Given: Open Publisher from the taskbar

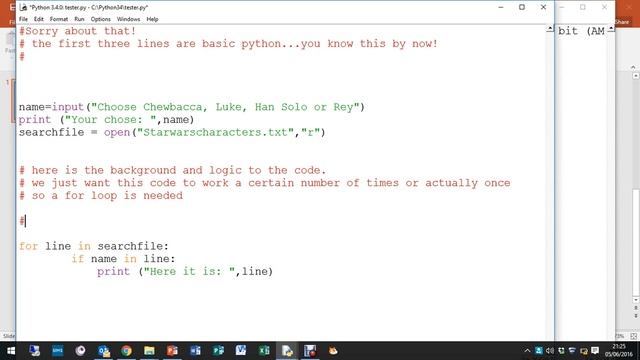Looking at the screenshot, I should (218, 351).
